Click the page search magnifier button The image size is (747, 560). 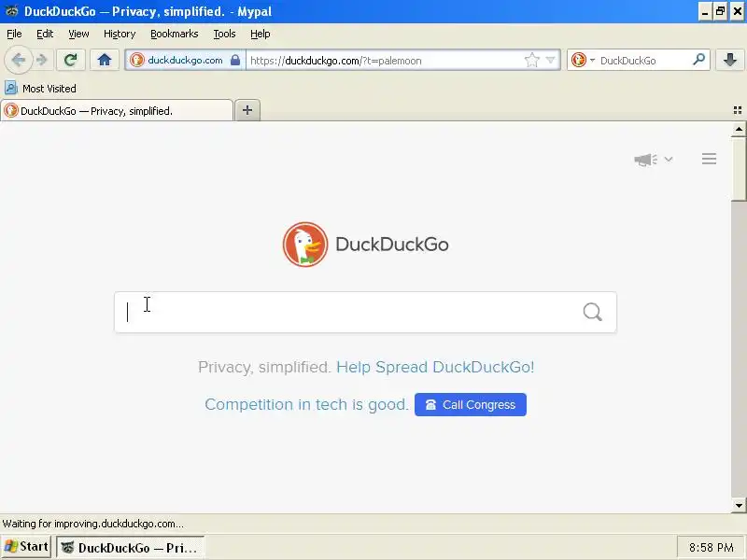pos(592,313)
